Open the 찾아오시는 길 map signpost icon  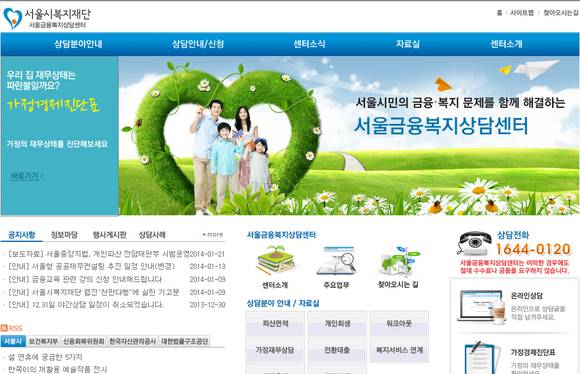click(399, 261)
